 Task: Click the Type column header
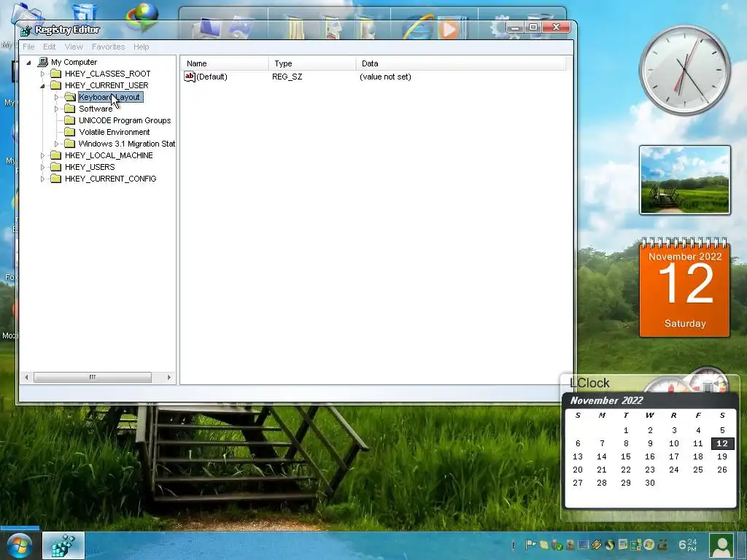point(312,63)
